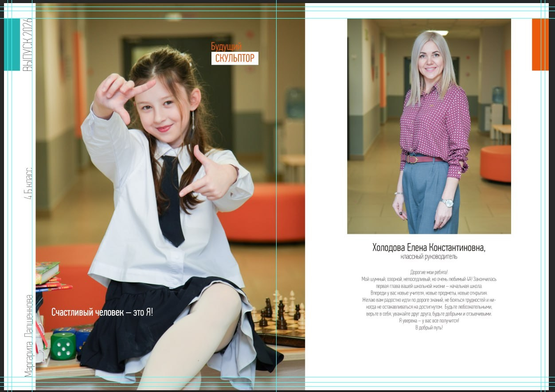
Task: Select the "В добрый путь!" closing line
Action: pyautogui.click(x=429, y=328)
